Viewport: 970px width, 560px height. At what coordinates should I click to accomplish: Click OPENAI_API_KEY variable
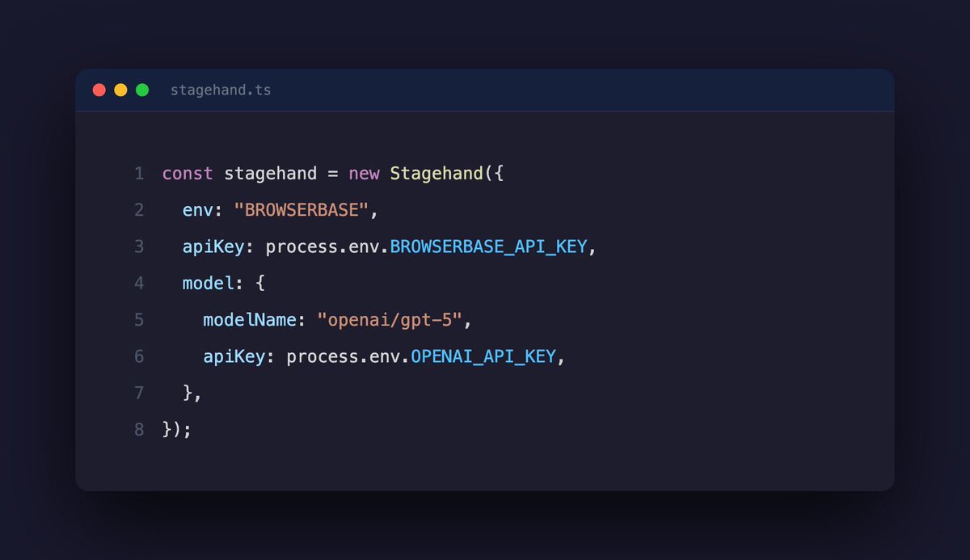tap(483, 356)
